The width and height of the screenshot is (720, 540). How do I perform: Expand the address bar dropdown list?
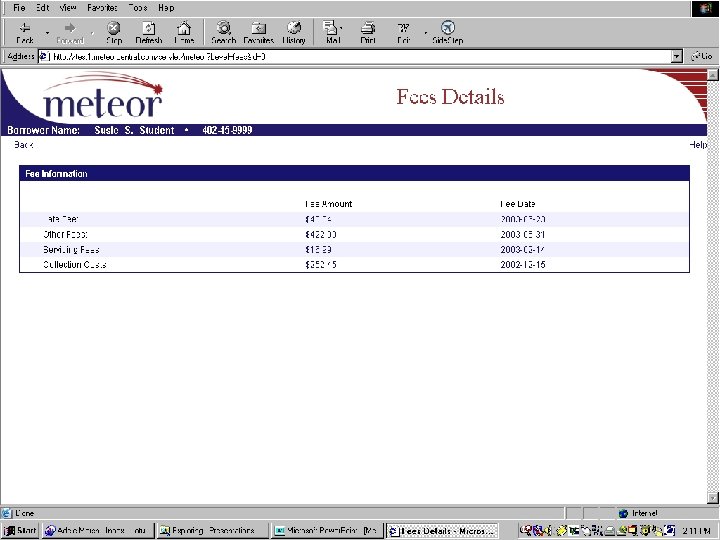pos(676,56)
